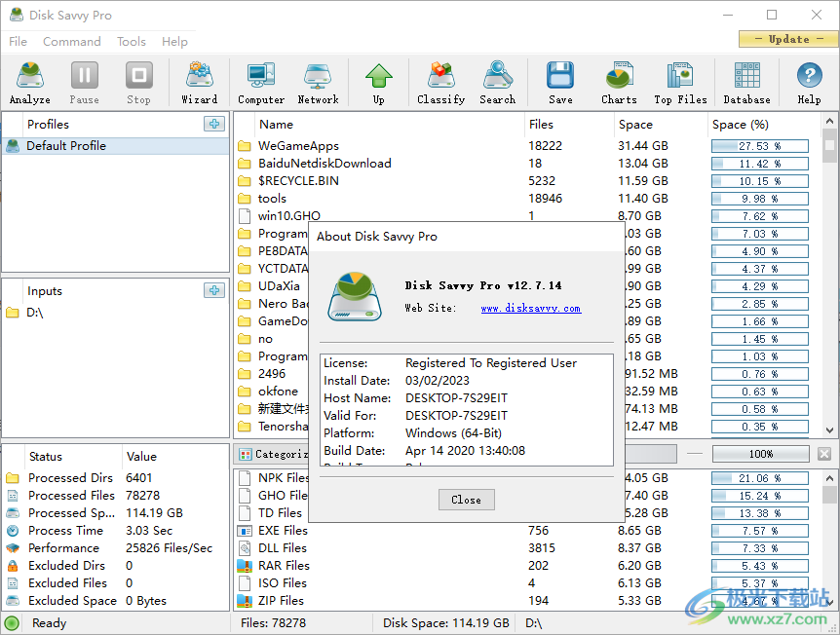Click the Value column header
This screenshot has height=635, width=840.
click(x=175, y=456)
